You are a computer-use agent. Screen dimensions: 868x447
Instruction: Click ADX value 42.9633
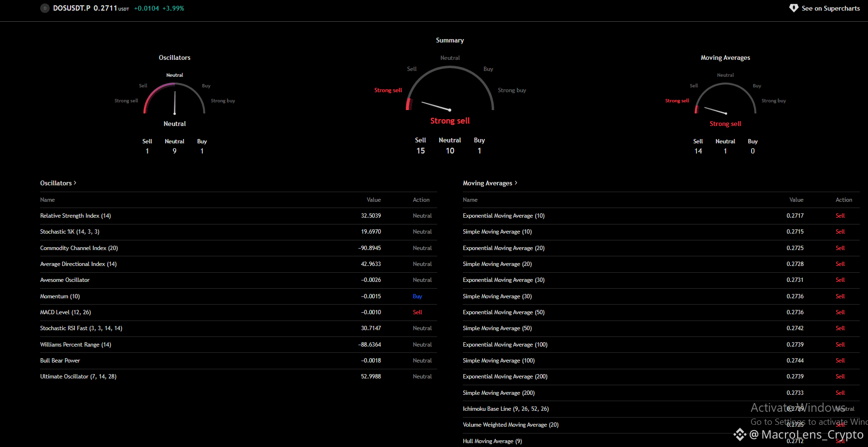pyautogui.click(x=370, y=264)
